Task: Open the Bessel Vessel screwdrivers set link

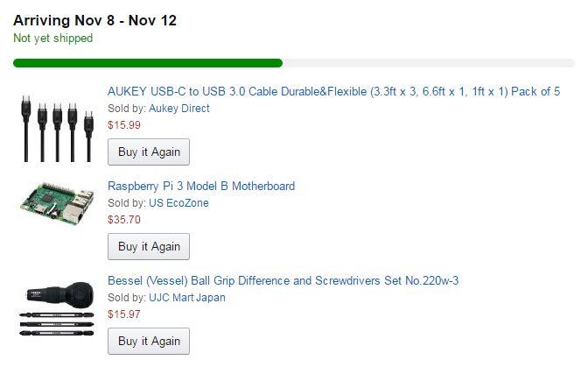Action: [283, 280]
